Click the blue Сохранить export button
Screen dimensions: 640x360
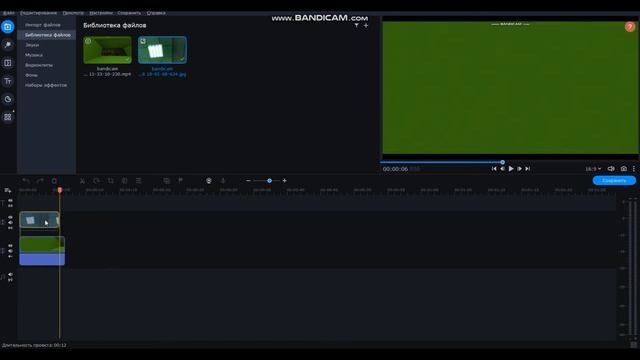(x=614, y=180)
